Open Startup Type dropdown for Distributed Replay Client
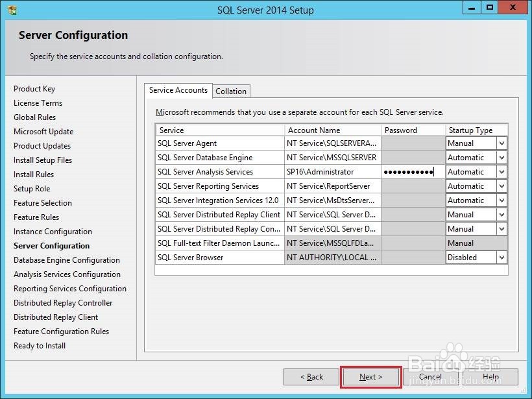This screenshot has width=532, height=399. [502, 215]
